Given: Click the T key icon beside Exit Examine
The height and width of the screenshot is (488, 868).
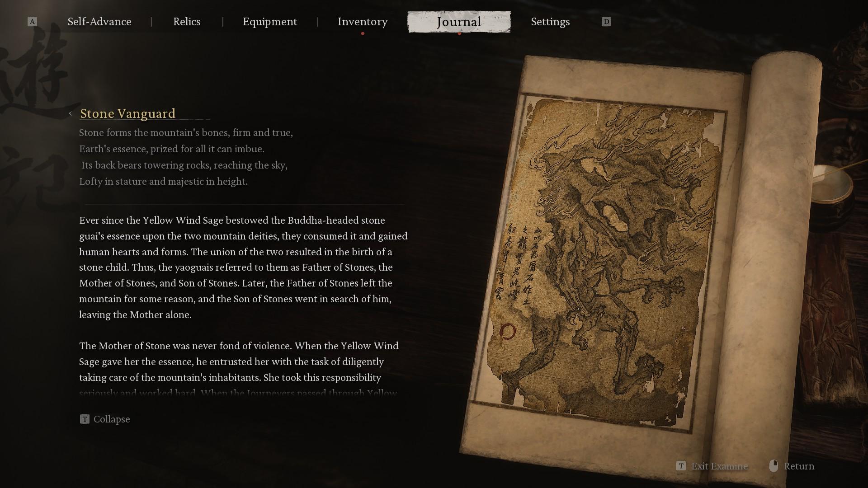Looking at the screenshot, I should (681, 466).
